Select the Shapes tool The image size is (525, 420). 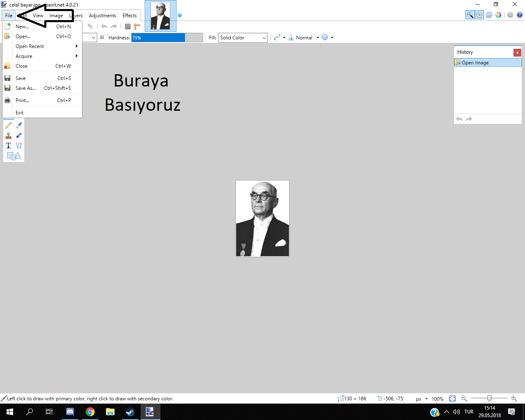coord(14,156)
